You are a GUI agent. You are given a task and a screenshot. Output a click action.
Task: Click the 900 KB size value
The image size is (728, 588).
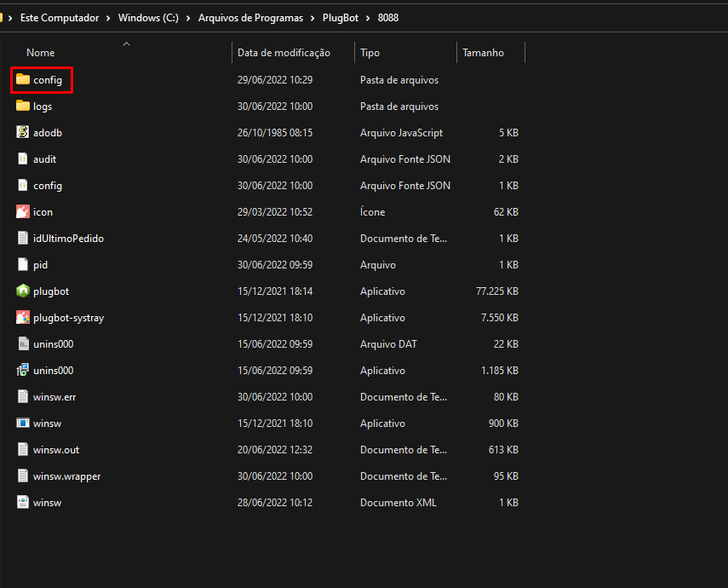[503, 423]
